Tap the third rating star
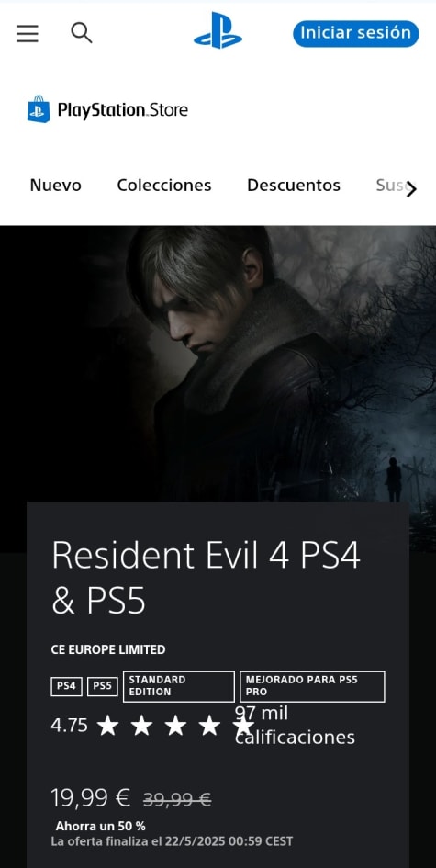This screenshot has height=868, width=436. tap(175, 726)
